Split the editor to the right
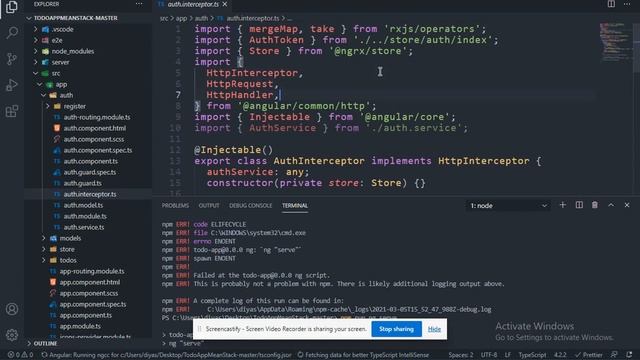Screen dimensions: 640x360 [611, 4]
